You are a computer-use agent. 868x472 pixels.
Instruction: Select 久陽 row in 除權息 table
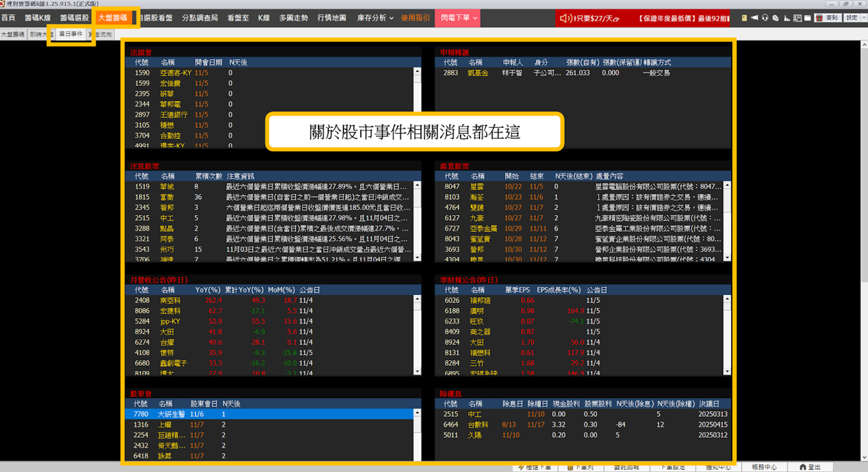click(x=583, y=435)
